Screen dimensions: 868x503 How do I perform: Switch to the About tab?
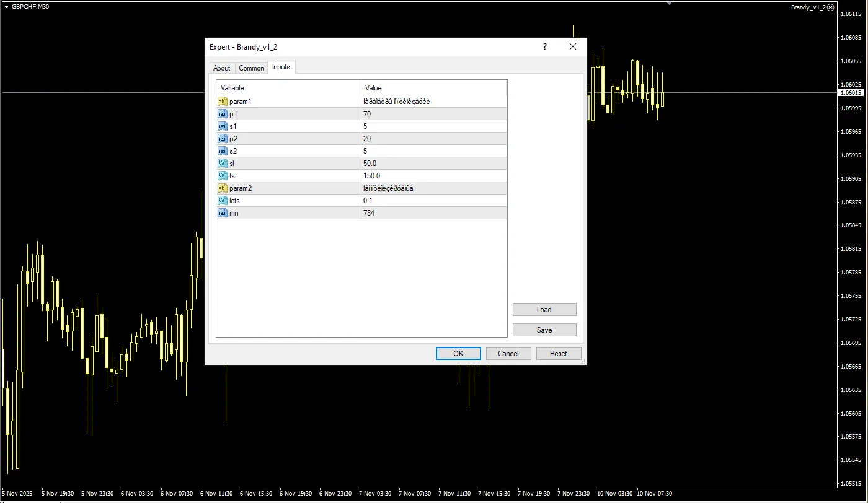pos(221,68)
